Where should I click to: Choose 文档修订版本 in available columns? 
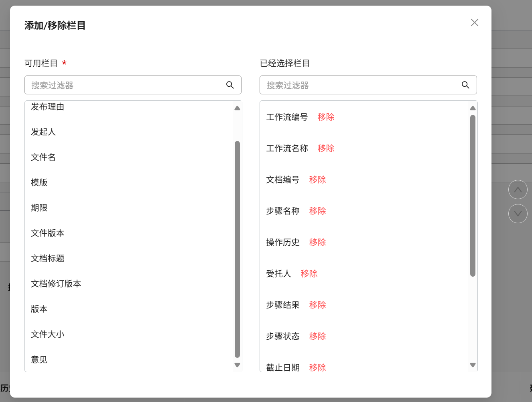click(x=56, y=284)
